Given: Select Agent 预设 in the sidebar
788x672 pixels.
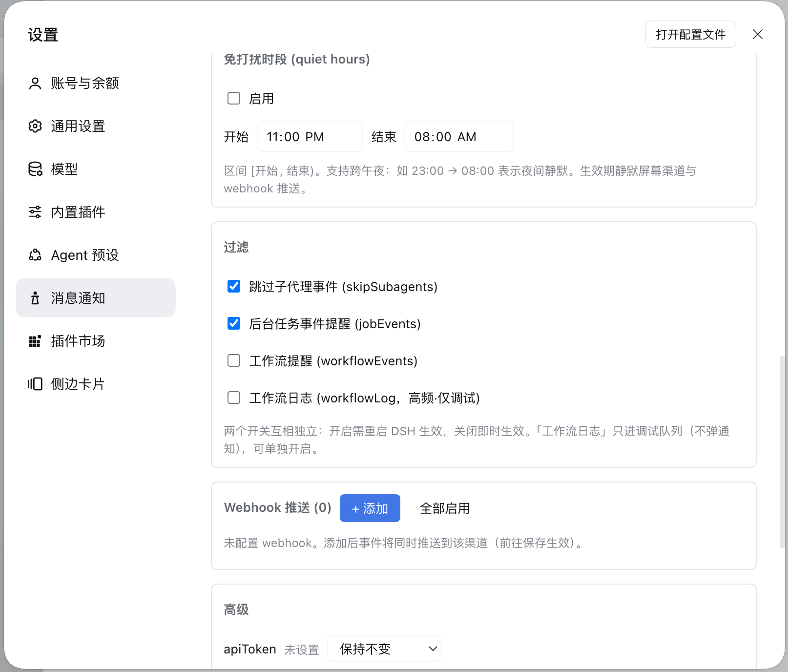Looking at the screenshot, I should click(x=96, y=255).
